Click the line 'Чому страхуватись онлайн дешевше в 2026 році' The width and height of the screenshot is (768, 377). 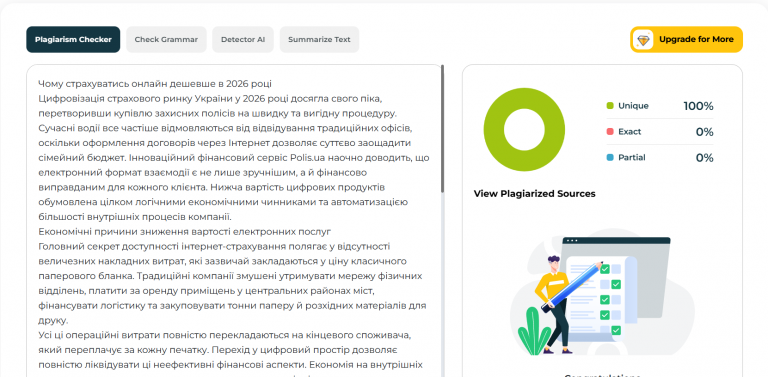pos(154,84)
